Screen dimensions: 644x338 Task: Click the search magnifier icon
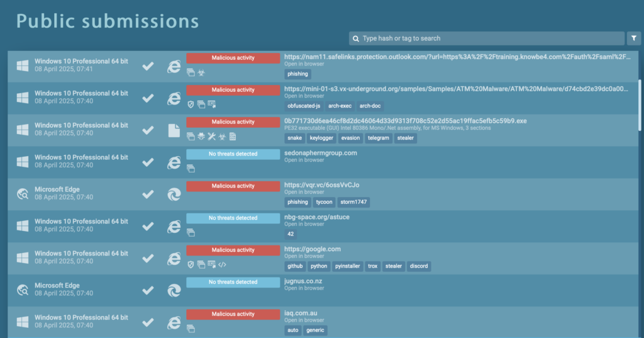coord(356,38)
